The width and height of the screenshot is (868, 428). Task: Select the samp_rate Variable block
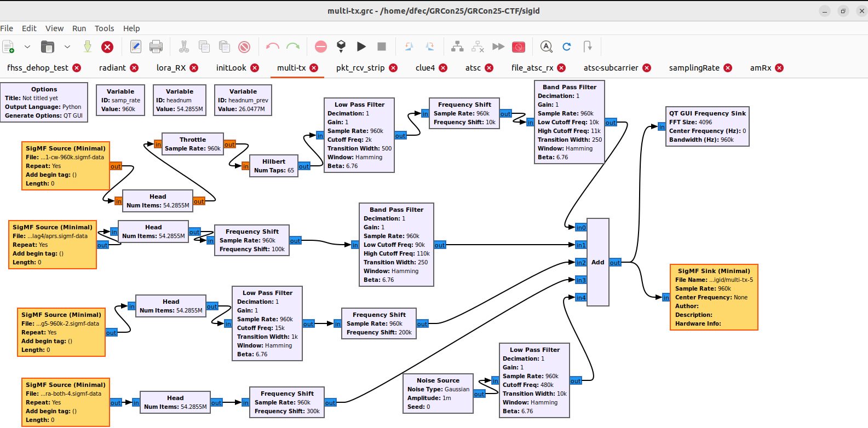point(120,100)
